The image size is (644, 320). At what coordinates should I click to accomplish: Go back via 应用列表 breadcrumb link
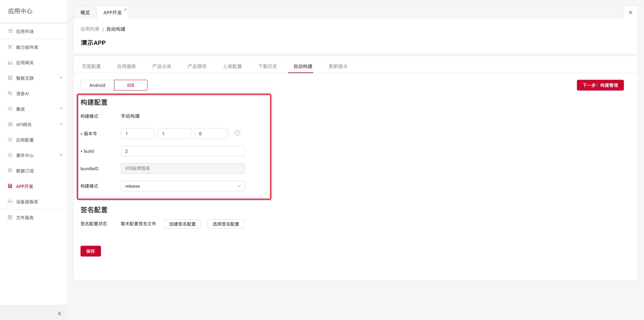pos(90,29)
